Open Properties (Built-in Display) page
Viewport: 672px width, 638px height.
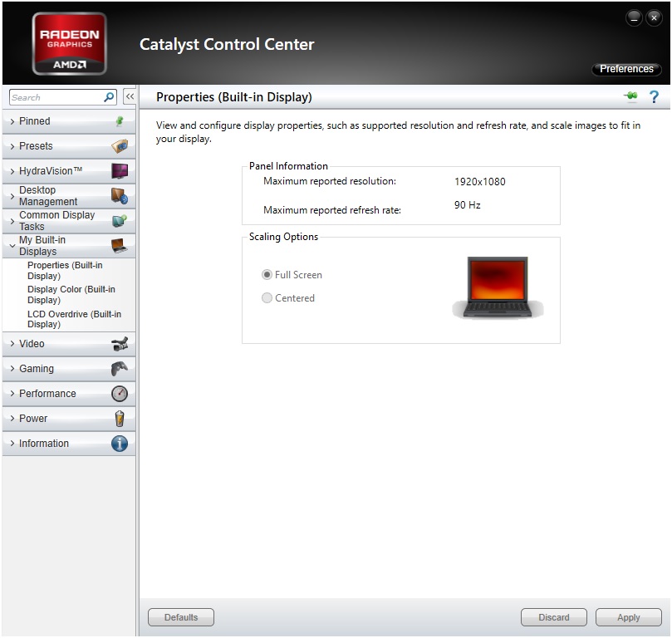click(x=65, y=270)
